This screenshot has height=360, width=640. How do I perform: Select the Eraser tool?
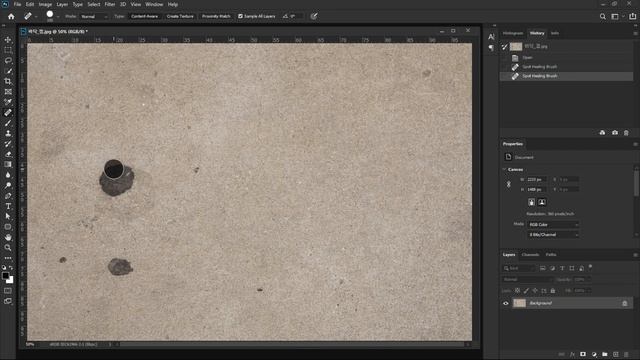[8, 154]
